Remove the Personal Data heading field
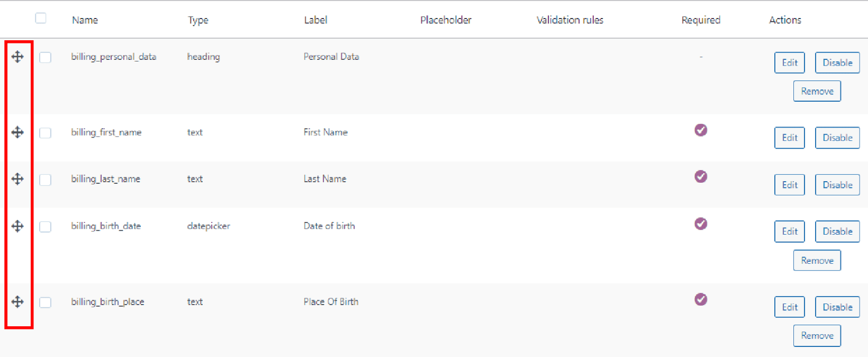The height and width of the screenshot is (357, 868). click(x=817, y=91)
